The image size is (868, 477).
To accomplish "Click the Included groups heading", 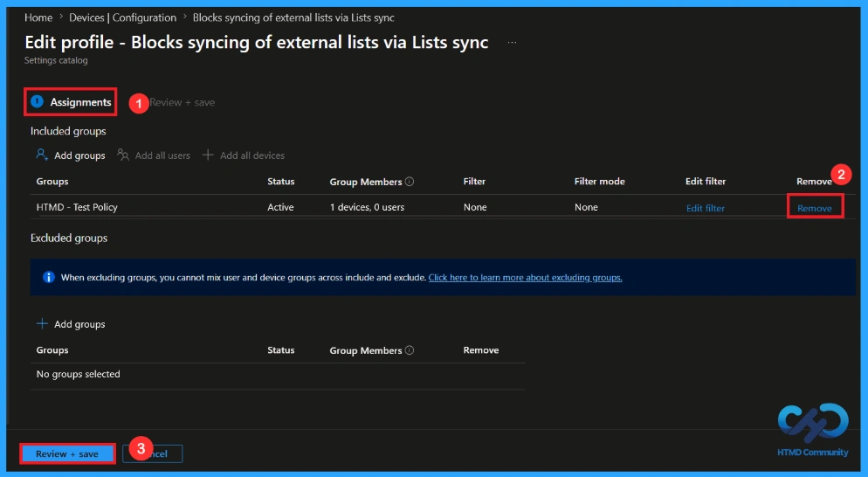I will pyautogui.click(x=68, y=131).
